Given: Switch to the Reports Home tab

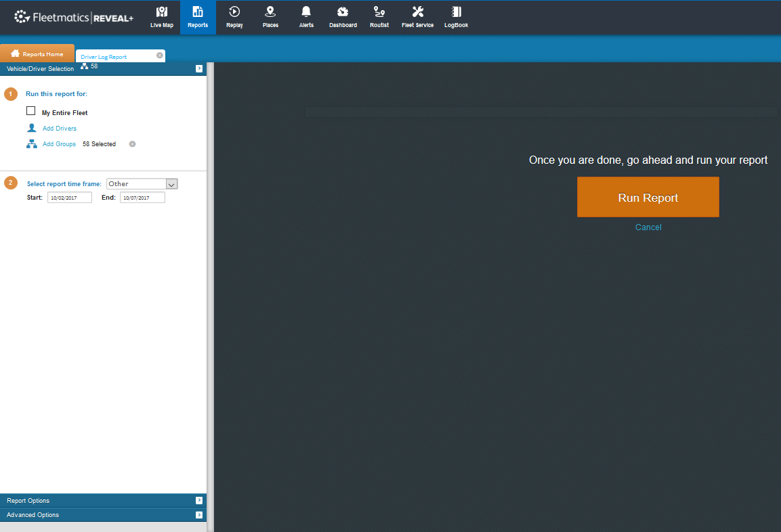Looking at the screenshot, I should (37, 53).
